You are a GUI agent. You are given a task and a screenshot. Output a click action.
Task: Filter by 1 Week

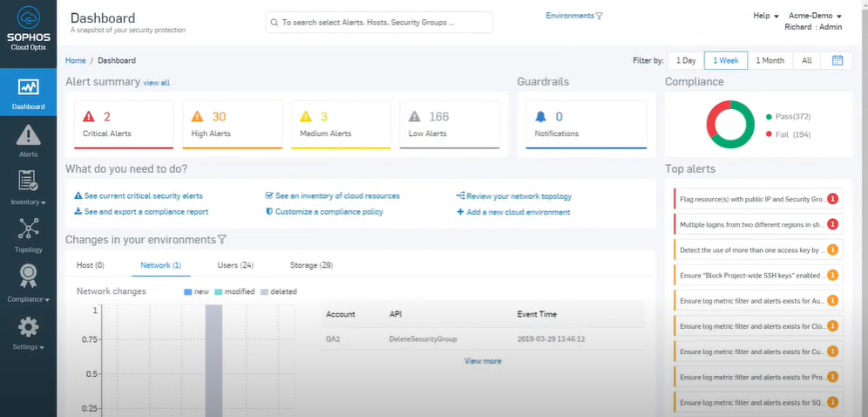click(x=726, y=60)
